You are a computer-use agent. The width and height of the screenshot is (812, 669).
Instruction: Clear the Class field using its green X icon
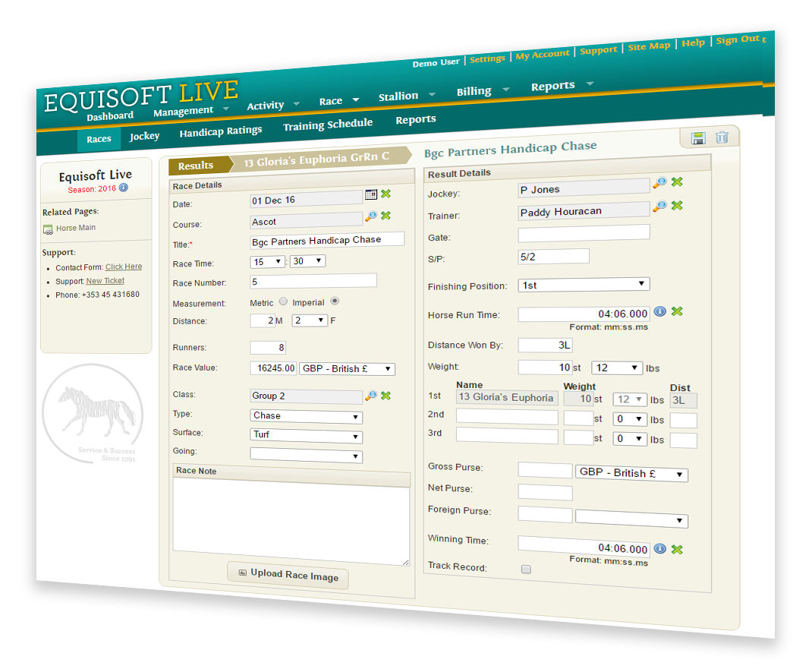pyautogui.click(x=386, y=395)
